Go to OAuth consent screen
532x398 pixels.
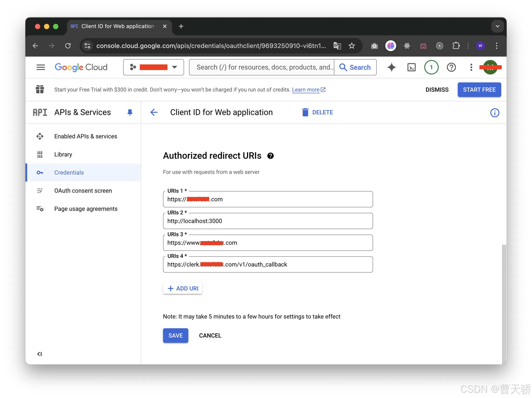(x=83, y=191)
